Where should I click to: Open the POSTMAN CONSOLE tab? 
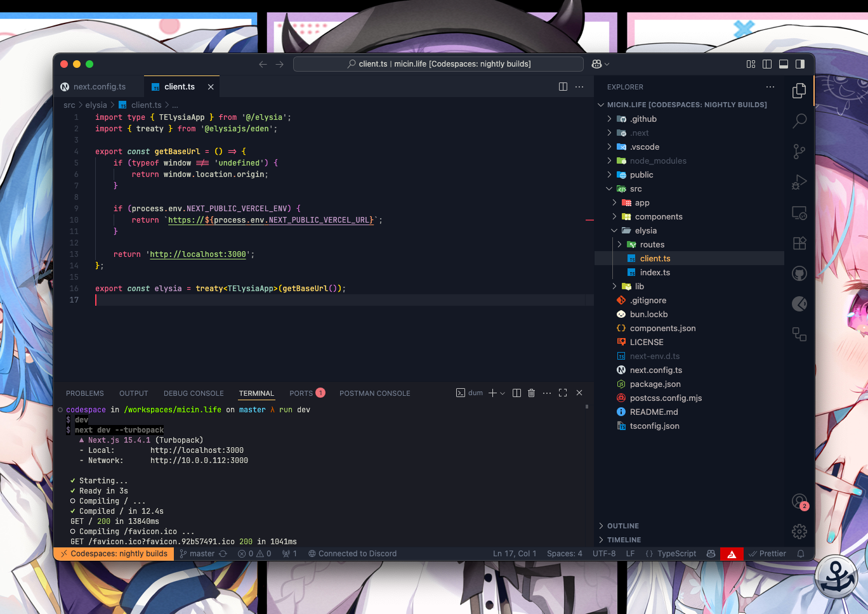(375, 393)
